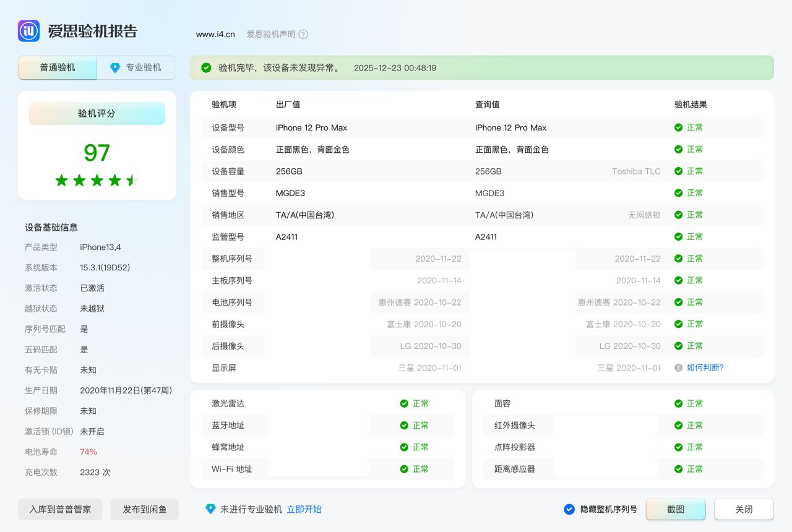Switch to the 普通验机 tab
Screen dimensions: 792x532
point(58,68)
